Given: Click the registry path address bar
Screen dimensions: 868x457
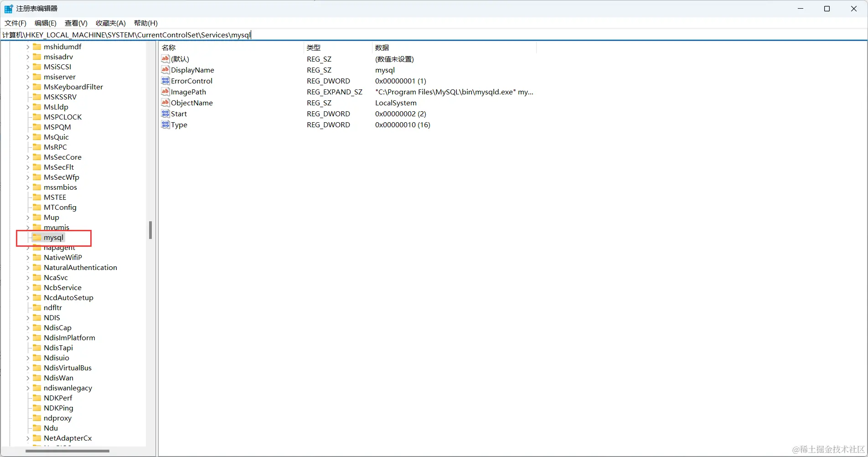Looking at the screenshot, I should (434, 35).
